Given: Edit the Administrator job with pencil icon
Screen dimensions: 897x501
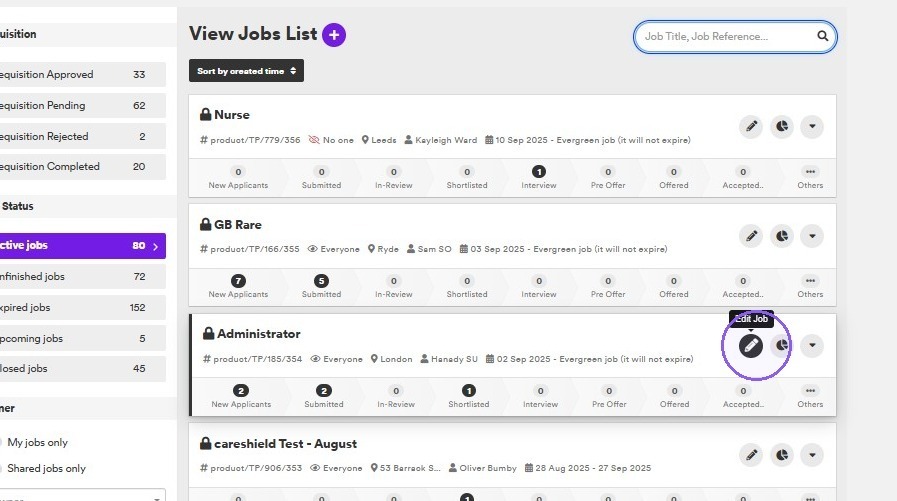Looking at the screenshot, I should tap(751, 345).
